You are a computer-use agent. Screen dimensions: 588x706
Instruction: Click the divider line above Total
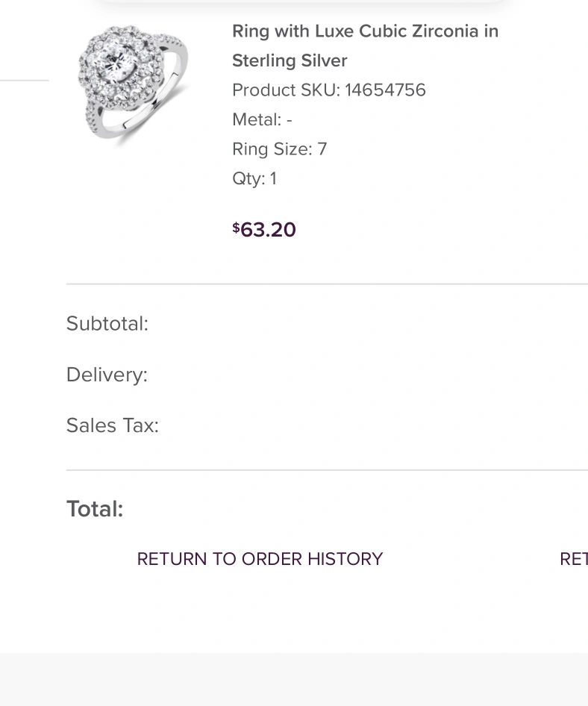(327, 470)
